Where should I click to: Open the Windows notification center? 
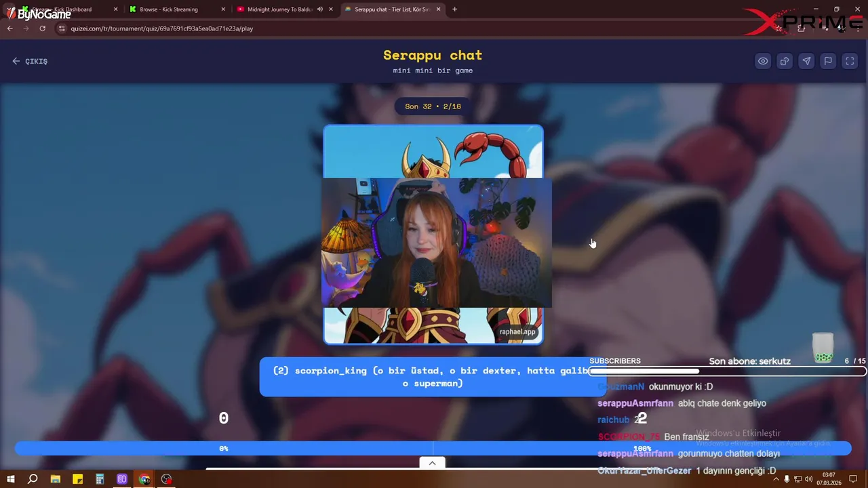click(x=854, y=479)
